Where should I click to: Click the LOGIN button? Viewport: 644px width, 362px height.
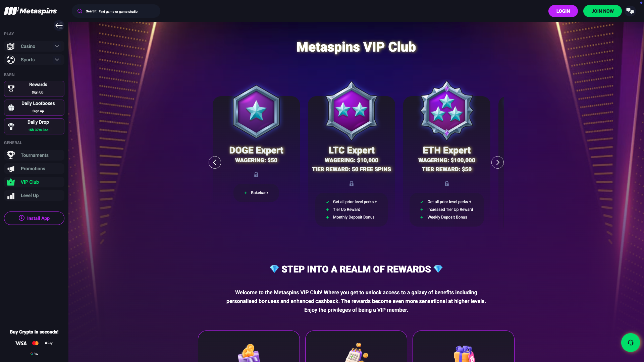tap(563, 11)
